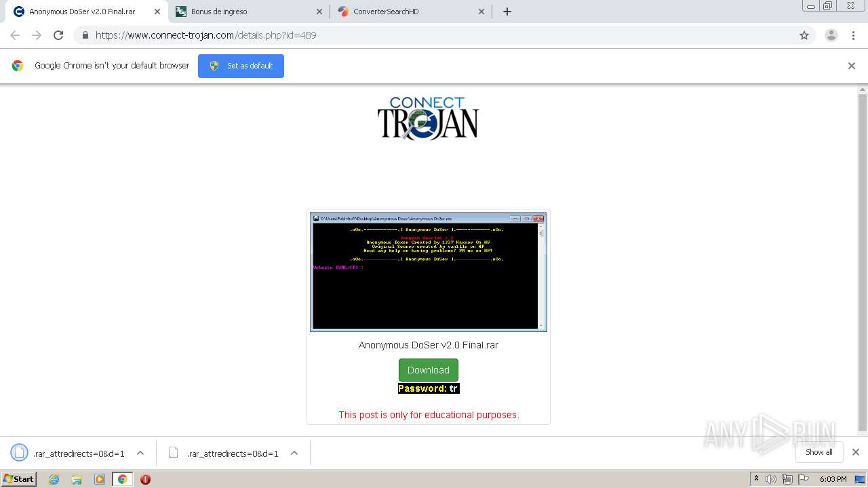Viewport: 868px width, 488px height.
Task: Open network tray icon
Action: [787, 479]
